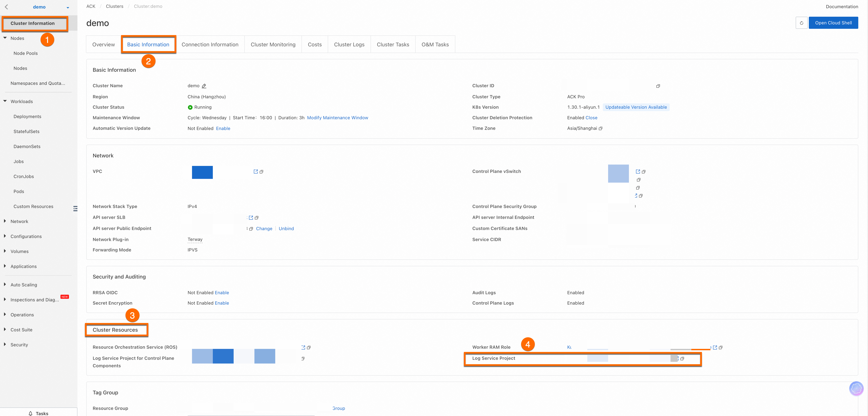Click the refresh icon beside Open Cloud Shell
Image resolution: width=868 pixels, height=416 pixels.
click(801, 23)
